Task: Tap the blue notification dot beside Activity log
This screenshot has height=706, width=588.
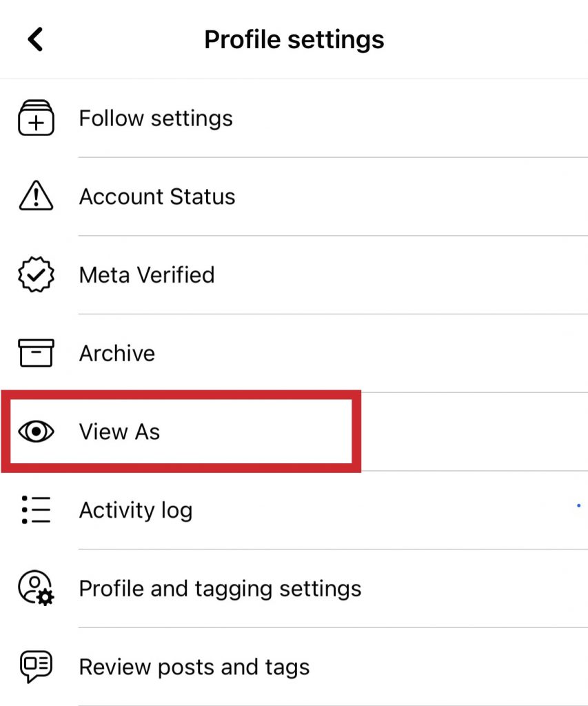Action: tap(578, 505)
